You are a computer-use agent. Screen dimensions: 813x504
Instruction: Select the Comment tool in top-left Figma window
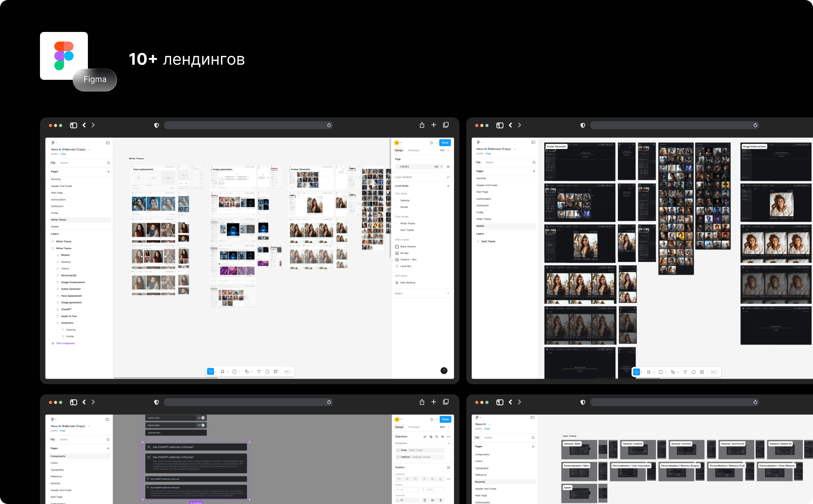tap(267, 372)
